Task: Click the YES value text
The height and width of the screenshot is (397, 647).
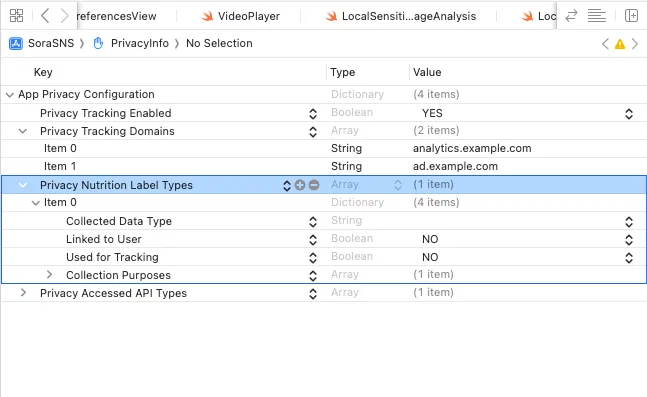Action: (432, 113)
